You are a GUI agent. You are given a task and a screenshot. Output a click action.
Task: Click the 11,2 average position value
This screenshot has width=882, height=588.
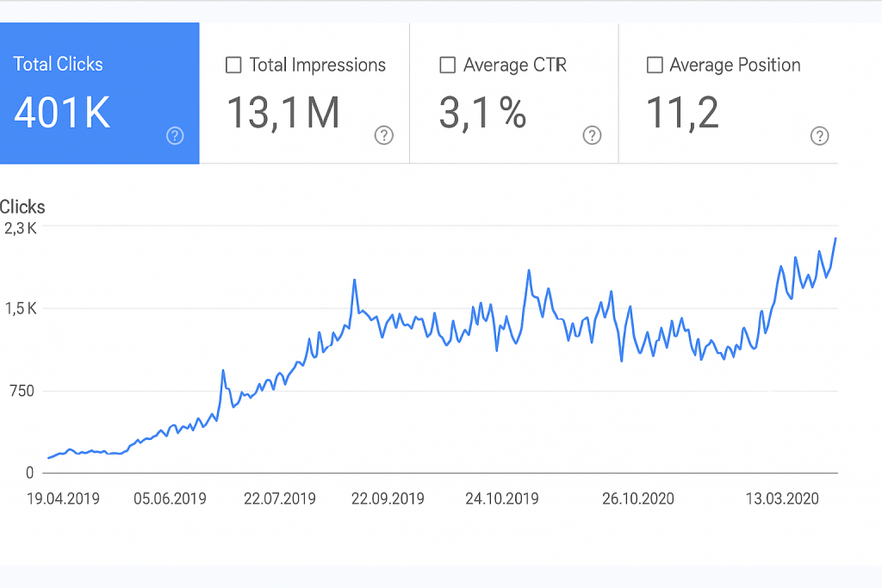(x=682, y=113)
